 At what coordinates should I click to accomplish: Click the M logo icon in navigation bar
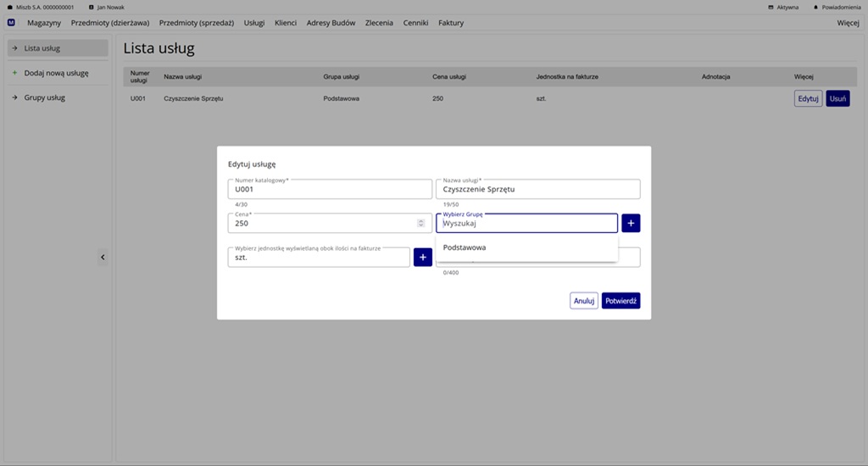(x=11, y=23)
